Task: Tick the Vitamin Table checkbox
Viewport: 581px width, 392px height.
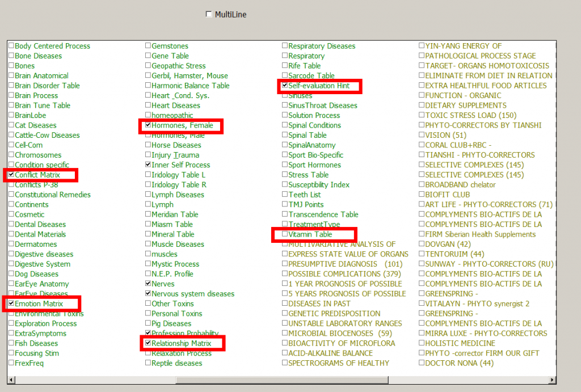Action: [x=285, y=234]
